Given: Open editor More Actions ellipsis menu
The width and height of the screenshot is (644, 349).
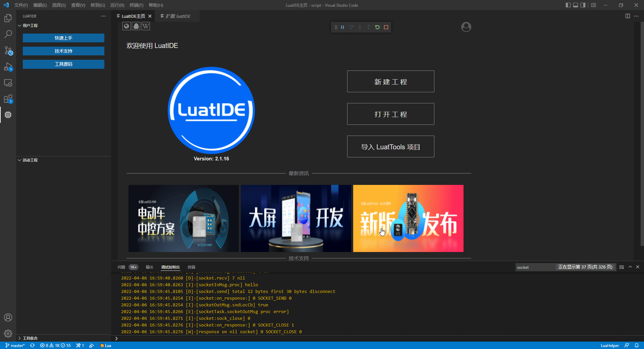Looking at the screenshot, I should click(636, 16).
